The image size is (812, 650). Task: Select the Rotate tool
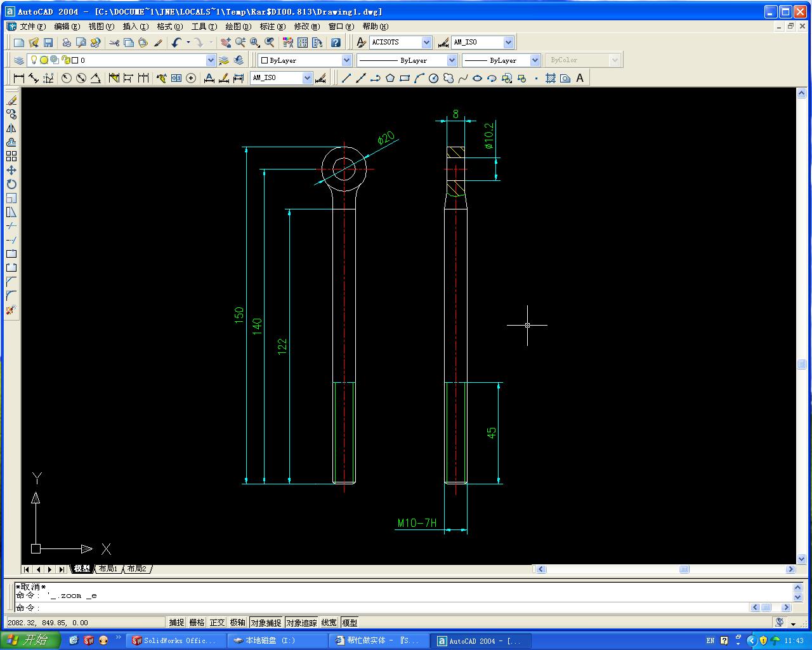click(x=11, y=184)
